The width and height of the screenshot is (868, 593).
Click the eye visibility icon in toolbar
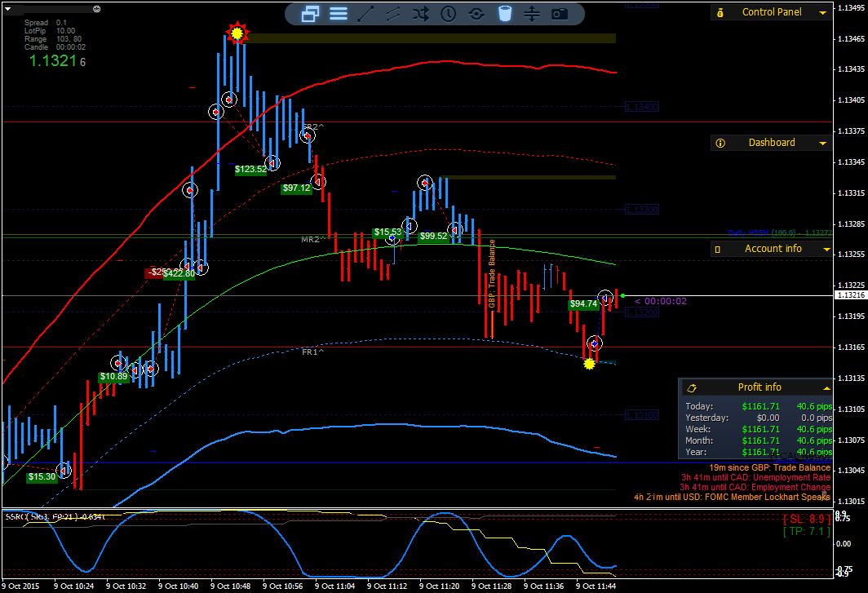click(476, 15)
